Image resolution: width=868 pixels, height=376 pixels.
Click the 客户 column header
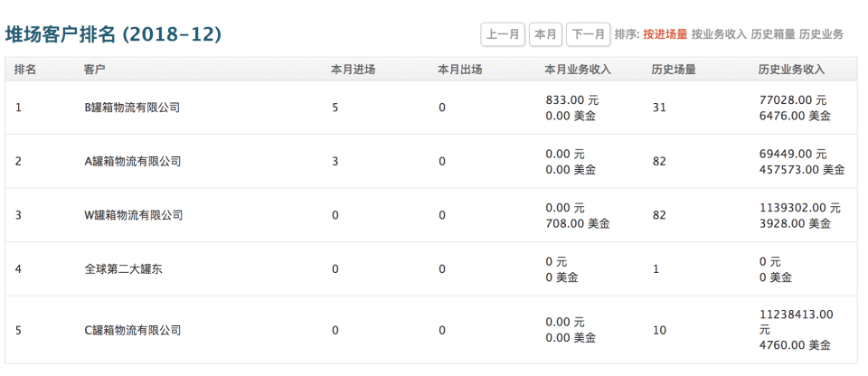[94, 70]
